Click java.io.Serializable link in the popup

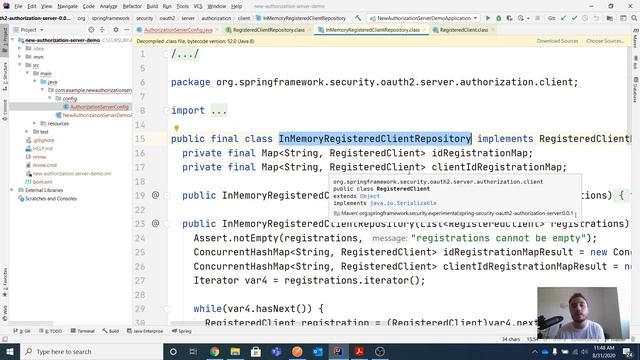(x=403, y=203)
